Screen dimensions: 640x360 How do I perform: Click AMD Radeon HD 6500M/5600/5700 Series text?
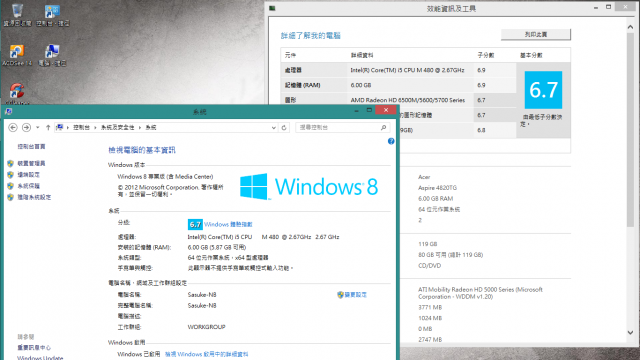click(407, 100)
